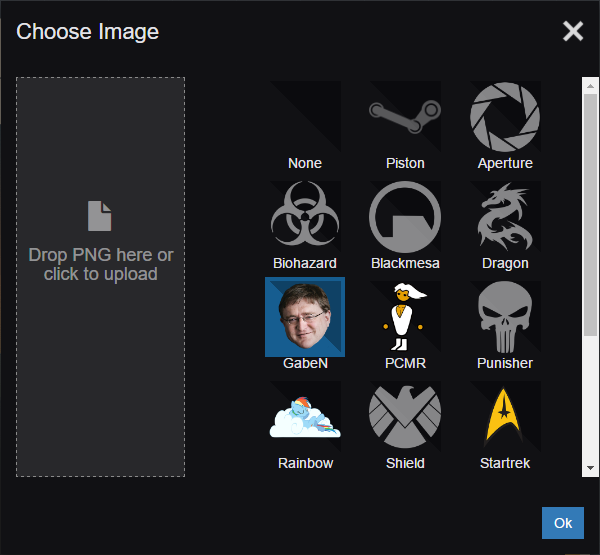The width and height of the screenshot is (600, 555).
Task: Select the Biohazard symbol image
Action: (x=305, y=216)
